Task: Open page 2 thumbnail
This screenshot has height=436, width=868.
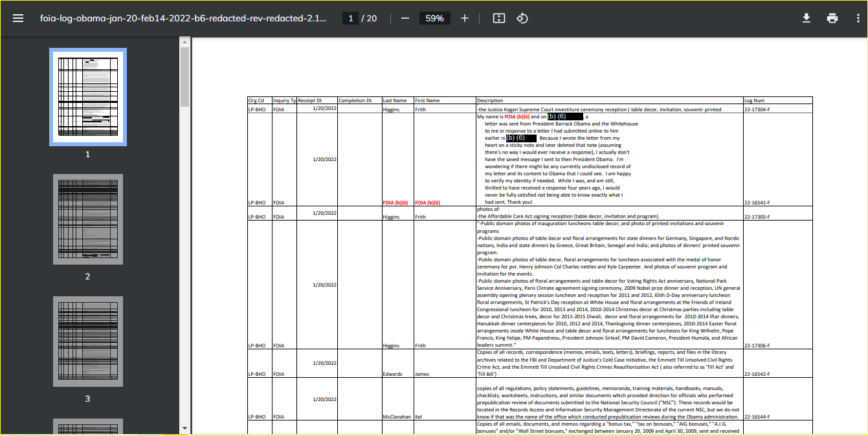Action: click(x=87, y=219)
